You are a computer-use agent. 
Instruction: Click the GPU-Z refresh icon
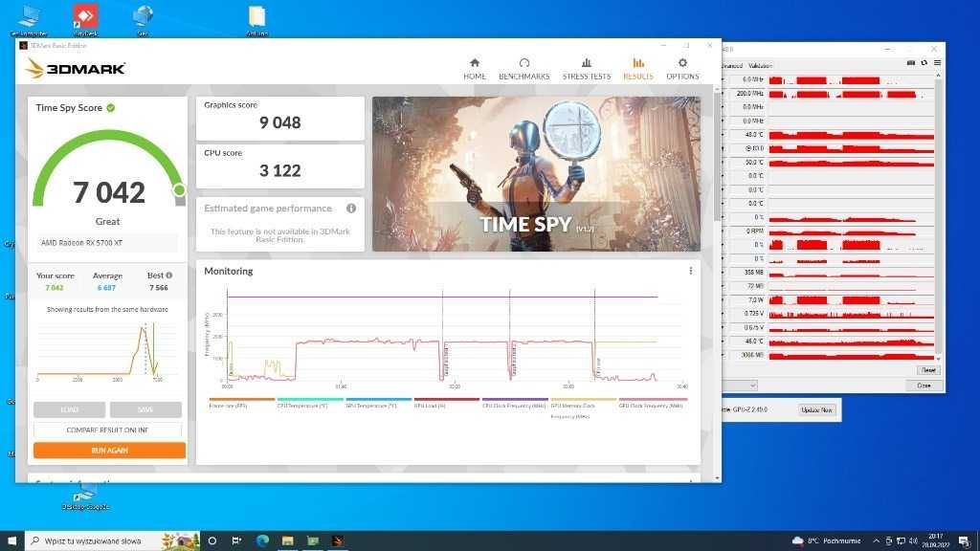tap(924, 62)
